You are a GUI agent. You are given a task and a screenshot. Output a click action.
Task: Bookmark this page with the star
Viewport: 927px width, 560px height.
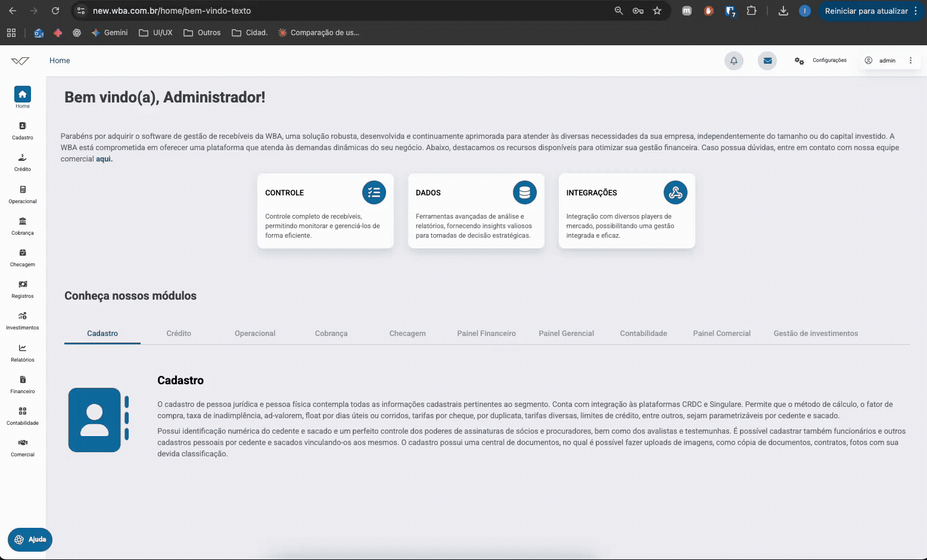[x=657, y=11]
